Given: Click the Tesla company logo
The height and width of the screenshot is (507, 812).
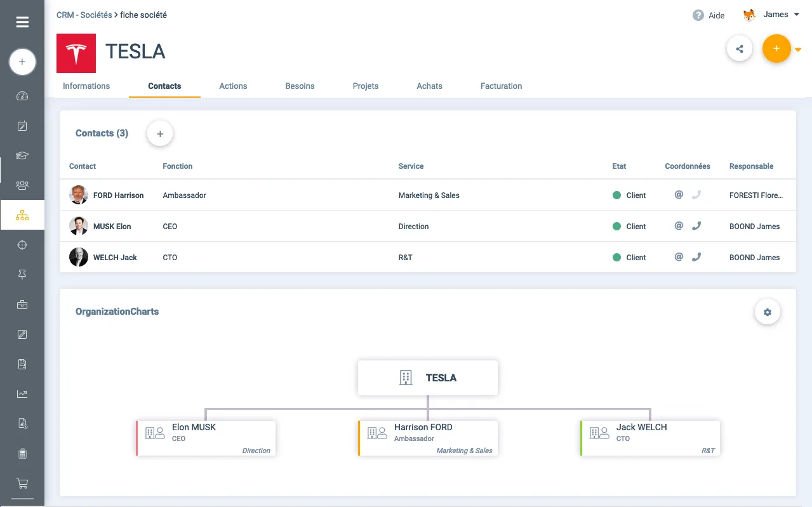Looking at the screenshot, I should (76, 53).
